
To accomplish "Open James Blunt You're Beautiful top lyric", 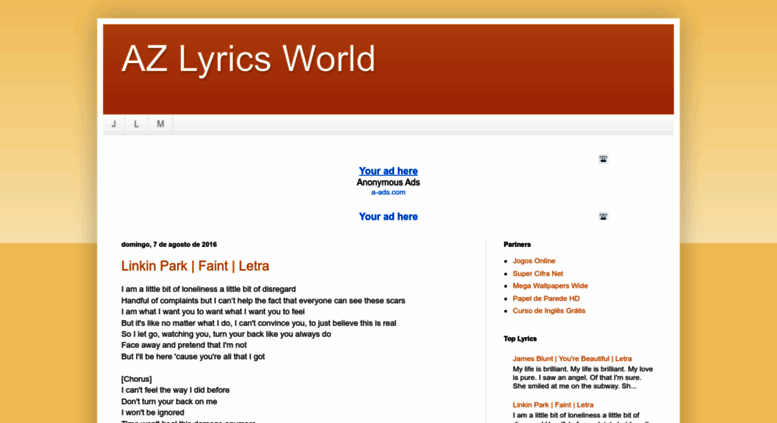I will pos(572,359).
